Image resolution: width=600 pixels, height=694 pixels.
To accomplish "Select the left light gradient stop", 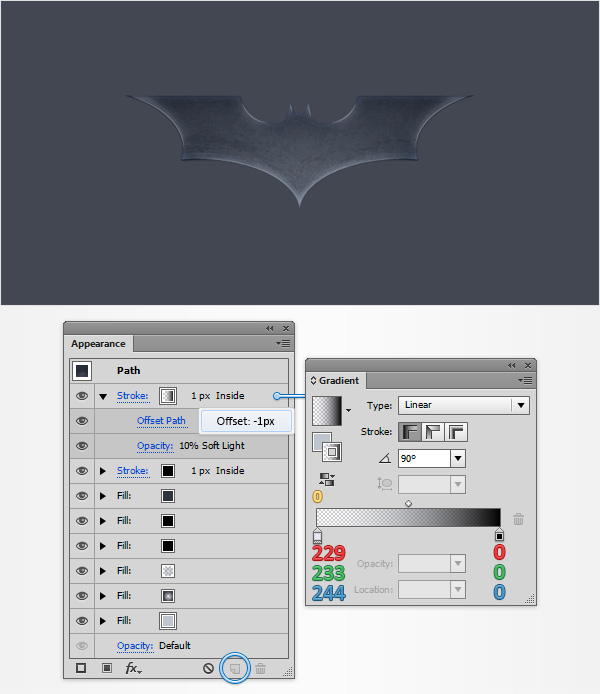I will 317,535.
